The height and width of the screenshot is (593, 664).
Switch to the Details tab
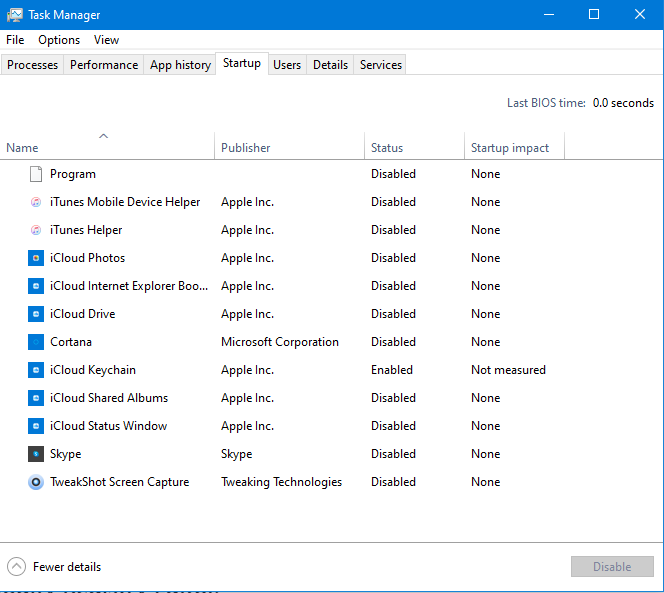330,65
